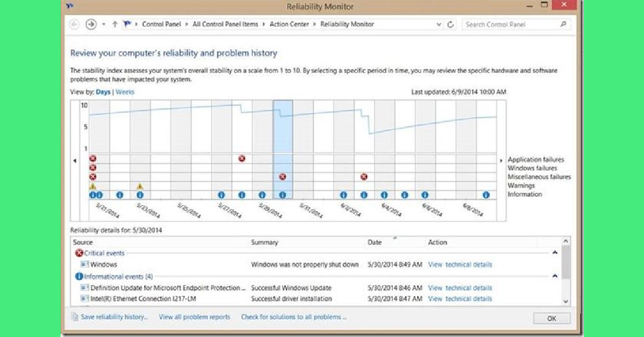
Task: Select the 6/2 Information icon
Action: tap(344, 195)
